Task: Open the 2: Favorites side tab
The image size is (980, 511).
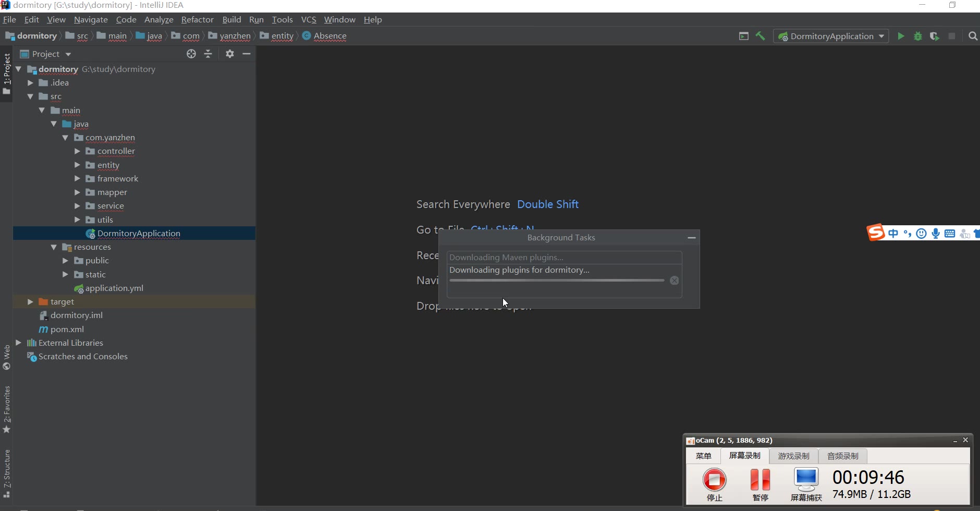Action: pyautogui.click(x=6, y=409)
